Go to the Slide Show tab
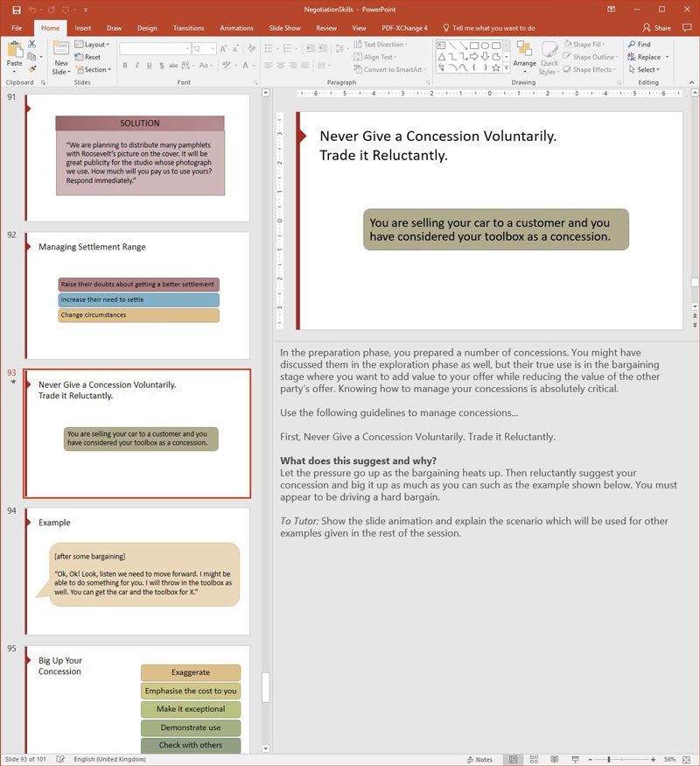700x766 pixels. point(284,28)
